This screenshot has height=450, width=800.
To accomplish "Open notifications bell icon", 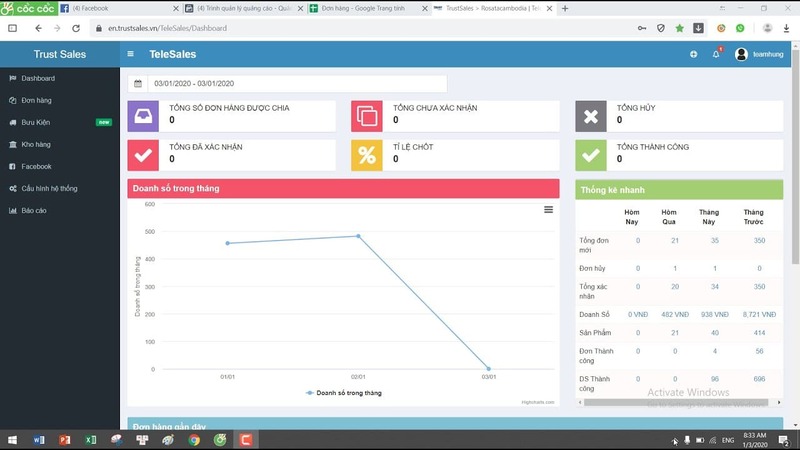I will [716, 54].
